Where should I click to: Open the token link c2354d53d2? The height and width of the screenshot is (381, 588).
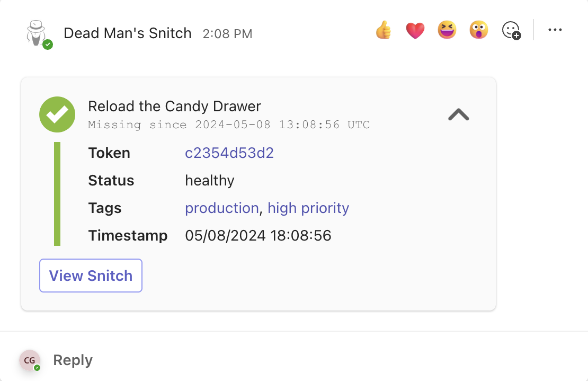[x=229, y=153]
